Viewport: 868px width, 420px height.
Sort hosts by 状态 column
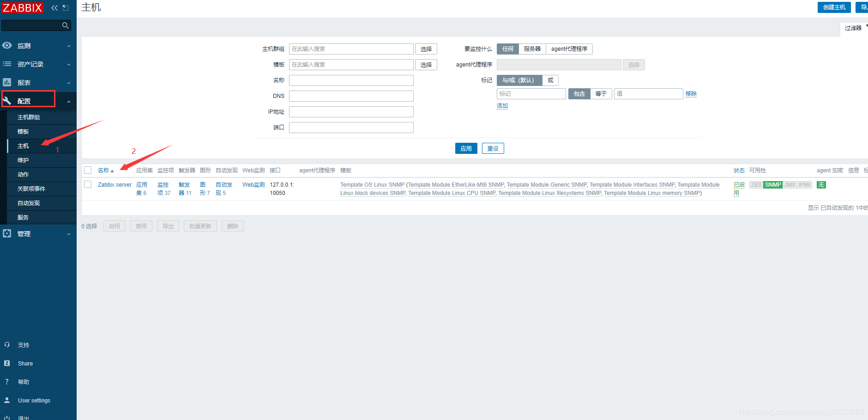click(739, 170)
